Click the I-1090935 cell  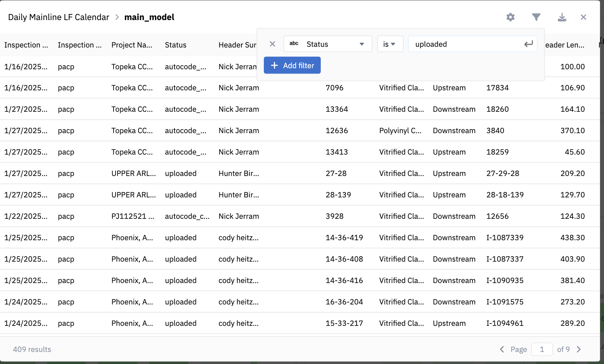pos(505,280)
